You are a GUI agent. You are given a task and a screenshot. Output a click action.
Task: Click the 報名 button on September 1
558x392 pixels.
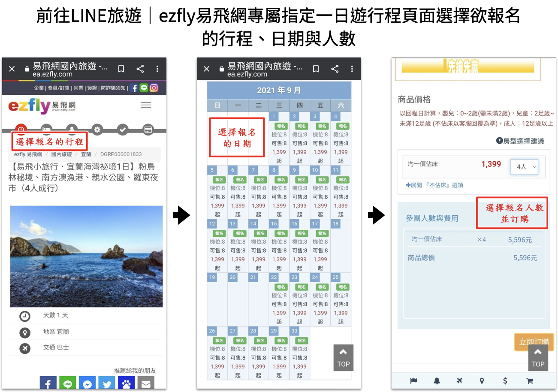coord(281,126)
